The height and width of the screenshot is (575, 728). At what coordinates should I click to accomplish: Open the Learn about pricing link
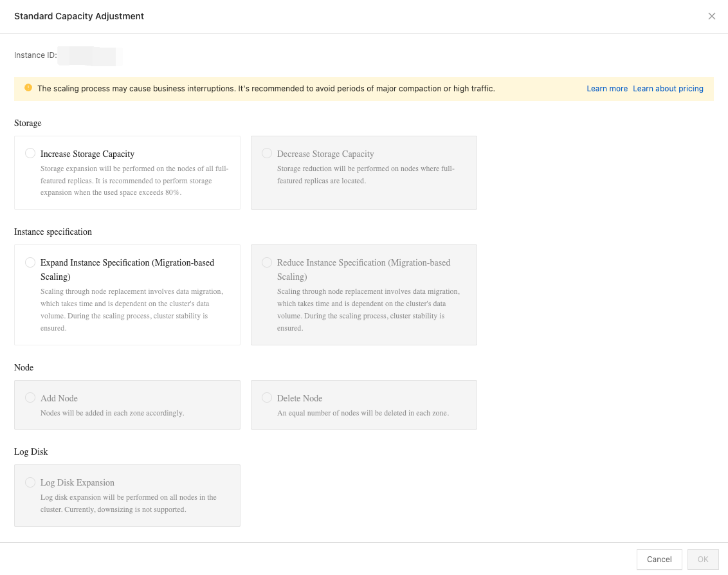point(668,89)
